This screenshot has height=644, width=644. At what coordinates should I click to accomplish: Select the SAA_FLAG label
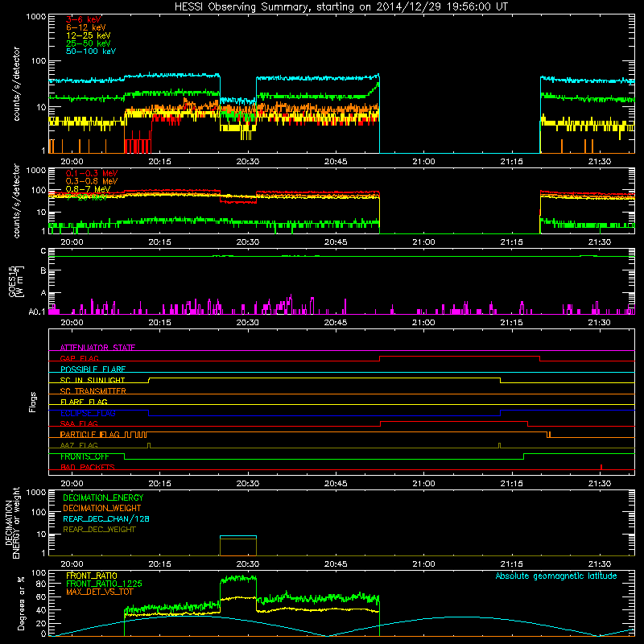click(79, 423)
